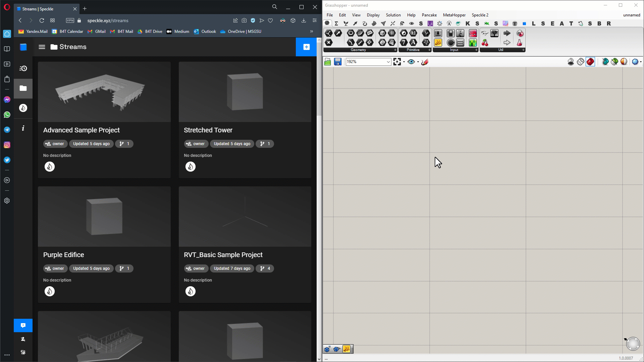Click the Streams sidebar folder icon
This screenshot has height=362, width=644.
point(23,88)
